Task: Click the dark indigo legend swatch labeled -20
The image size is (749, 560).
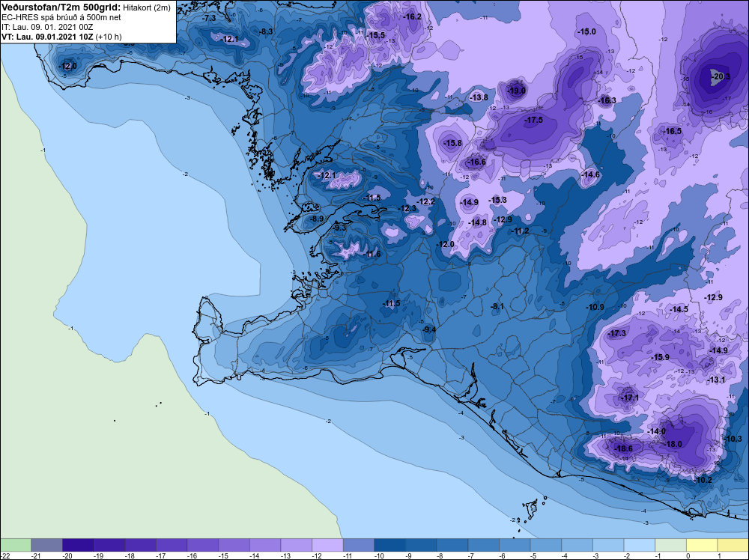Action: click(78, 545)
